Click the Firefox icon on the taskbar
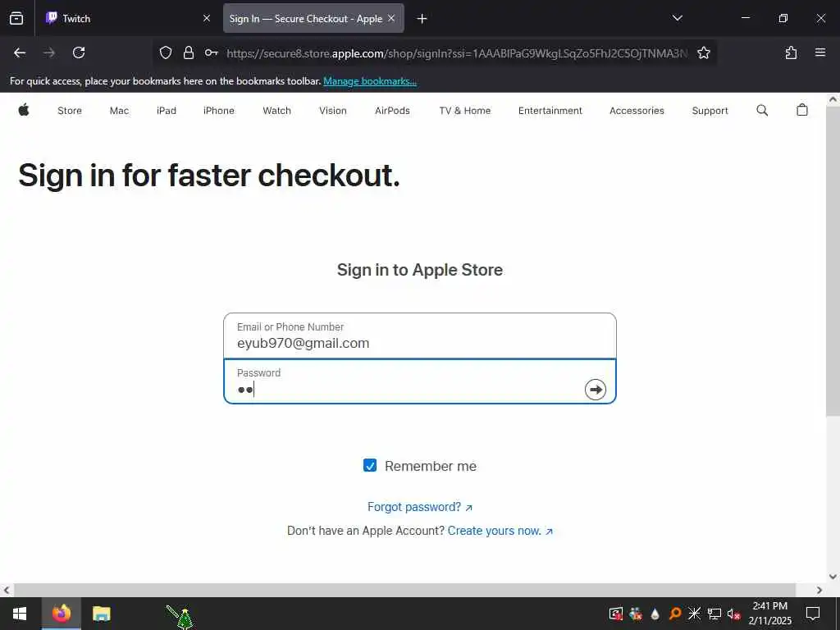 (x=61, y=614)
